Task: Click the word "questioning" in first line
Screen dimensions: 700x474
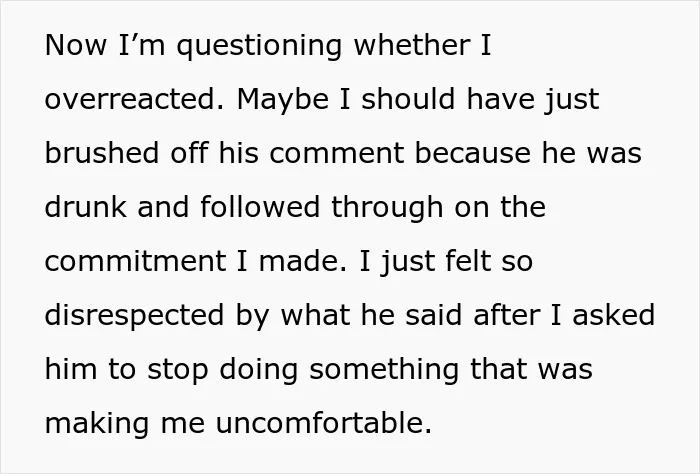Action: pos(259,46)
